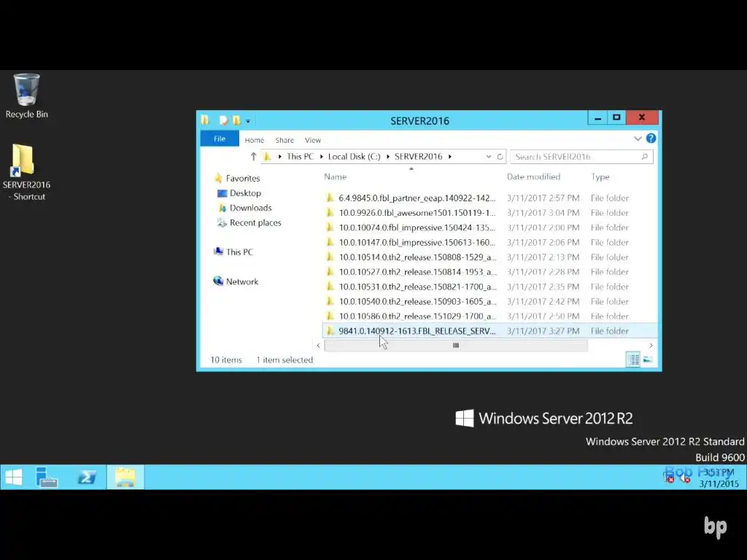This screenshot has width=747, height=560.
Task: Click the Explorer help question mark icon
Action: pos(651,139)
